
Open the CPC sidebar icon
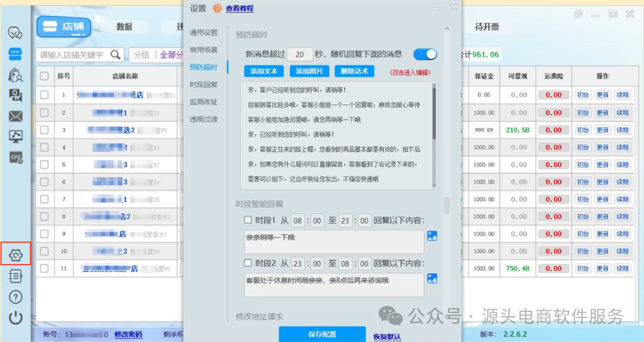[x=16, y=157]
